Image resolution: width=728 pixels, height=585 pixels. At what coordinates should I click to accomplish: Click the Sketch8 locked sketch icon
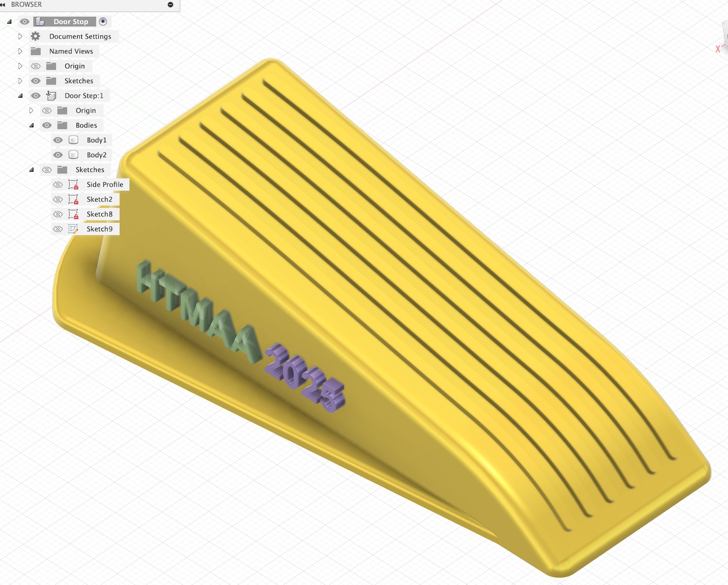(x=73, y=214)
